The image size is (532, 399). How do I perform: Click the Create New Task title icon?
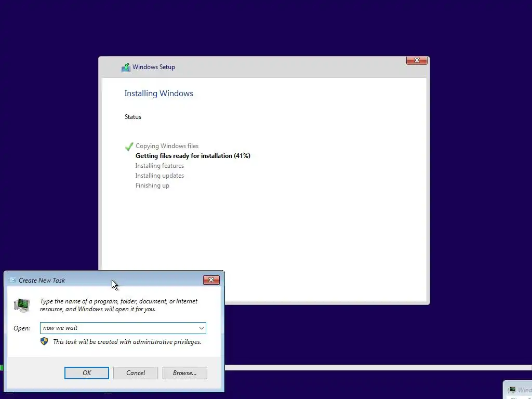(12, 280)
